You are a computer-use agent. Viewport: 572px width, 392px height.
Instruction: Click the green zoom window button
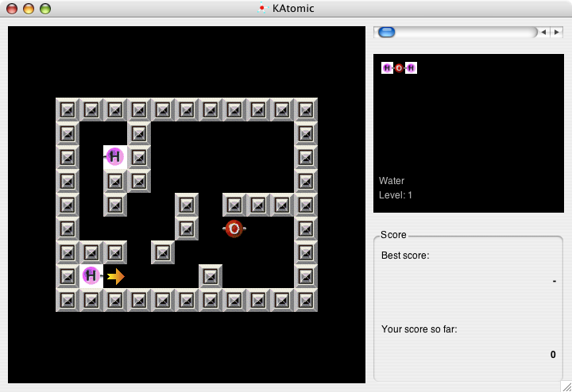click(x=45, y=9)
